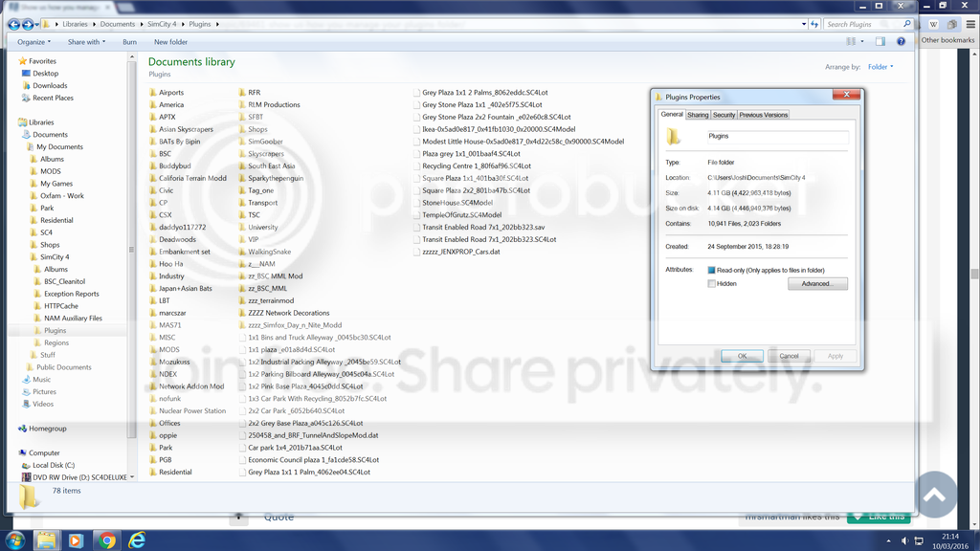Expand the SimCity 4 breadcrumb arrow
The image size is (980, 551).
pos(183,24)
